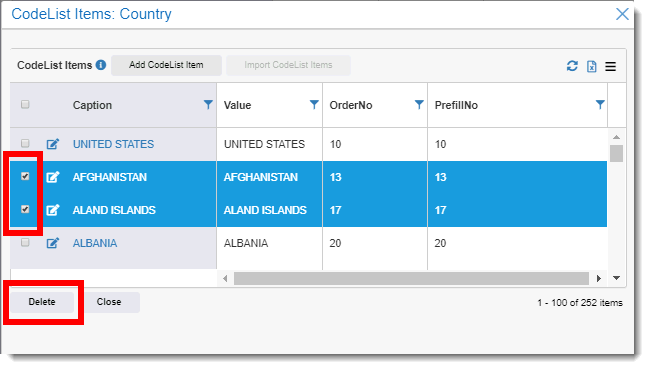
Task: Open the OrderNo column filter
Action: [419, 105]
